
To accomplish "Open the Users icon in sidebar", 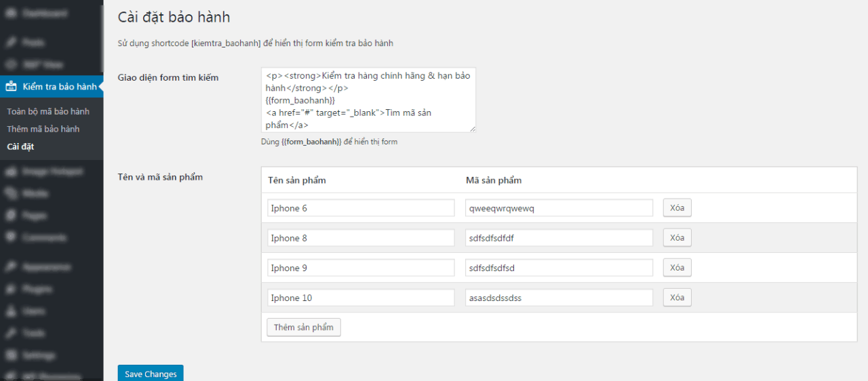I will pos(11,311).
